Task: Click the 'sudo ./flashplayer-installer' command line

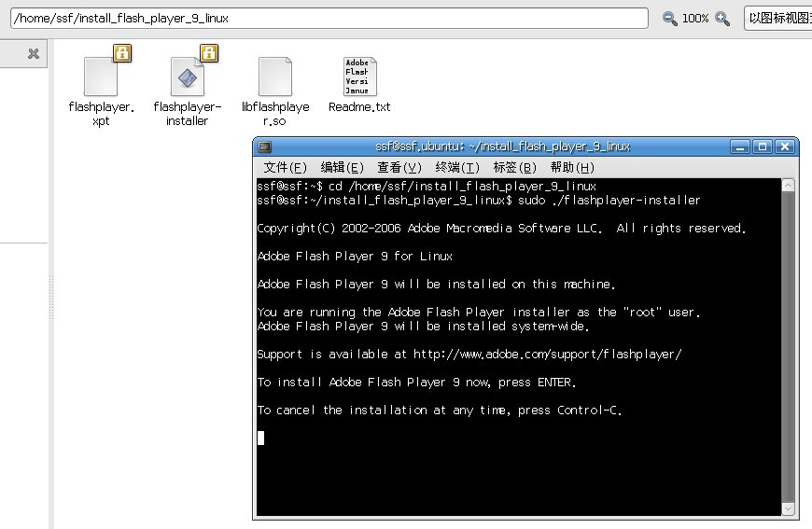Action: click(x=479, y=201)
